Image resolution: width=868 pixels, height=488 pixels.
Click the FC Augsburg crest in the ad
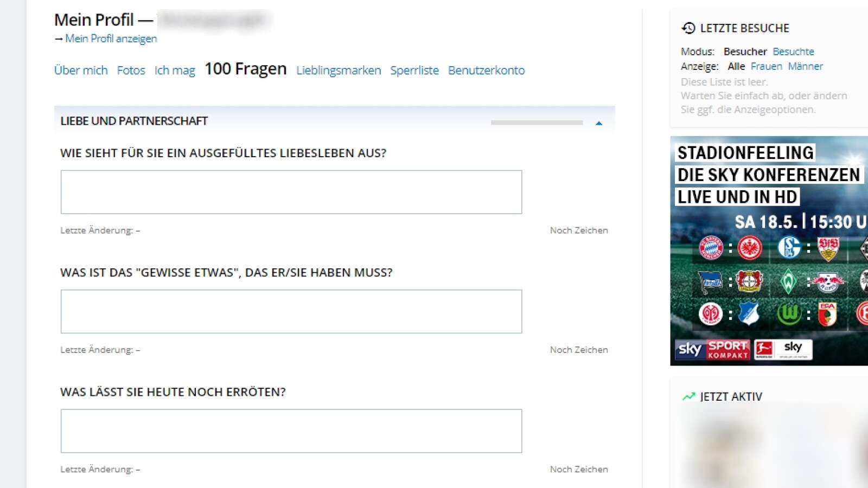(x=828, y=312)
